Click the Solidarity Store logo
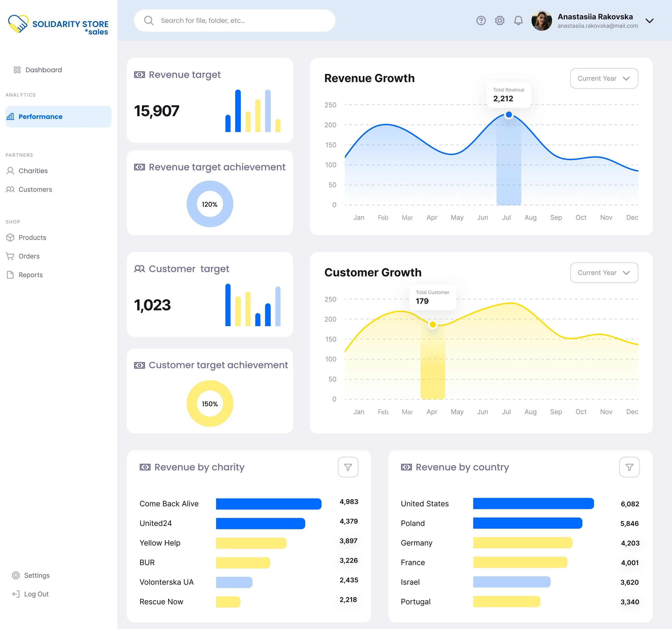Image resolution: width=672 pixels, height=629 pixels. (x=58, y=24)
